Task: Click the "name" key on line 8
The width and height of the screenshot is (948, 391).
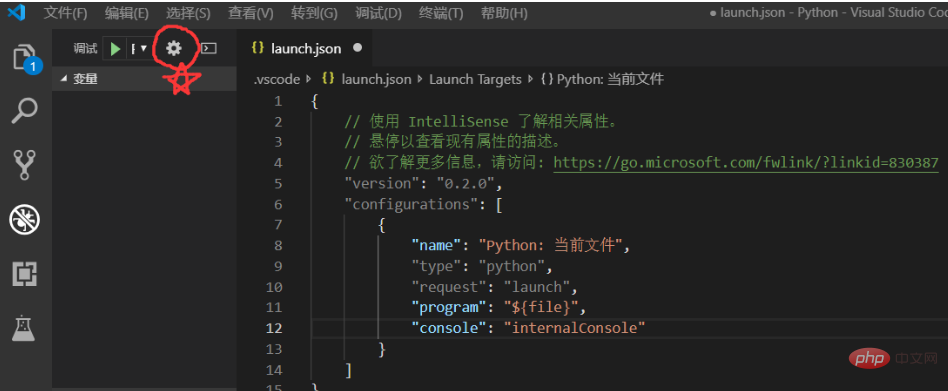Action: tap(436, 245)
